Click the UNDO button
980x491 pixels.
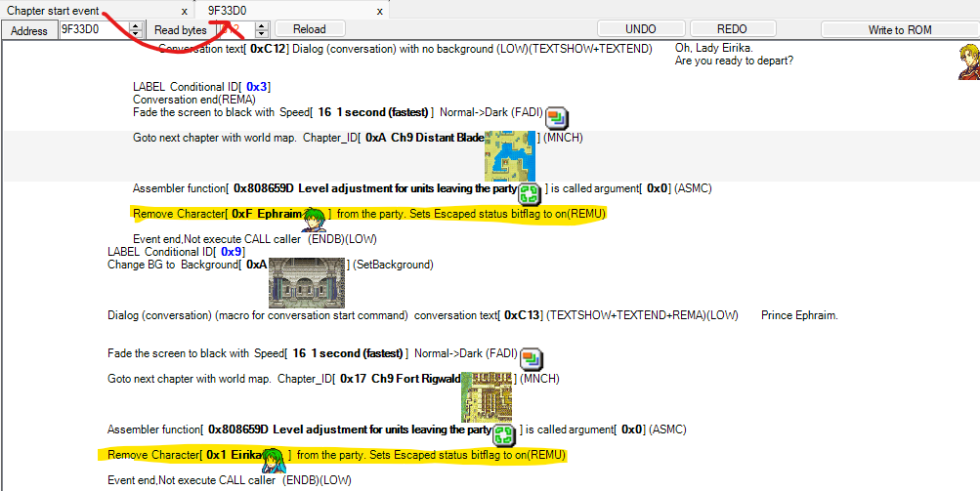click(x=641, y=28)
